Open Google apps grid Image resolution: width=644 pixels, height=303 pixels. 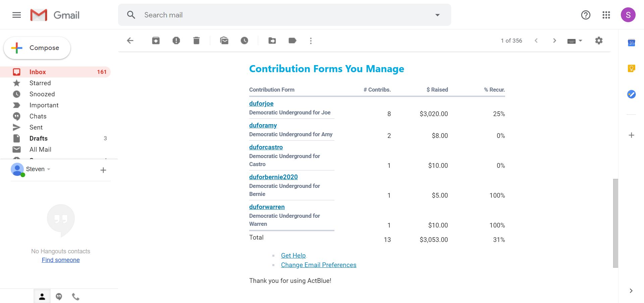(606, 15)
